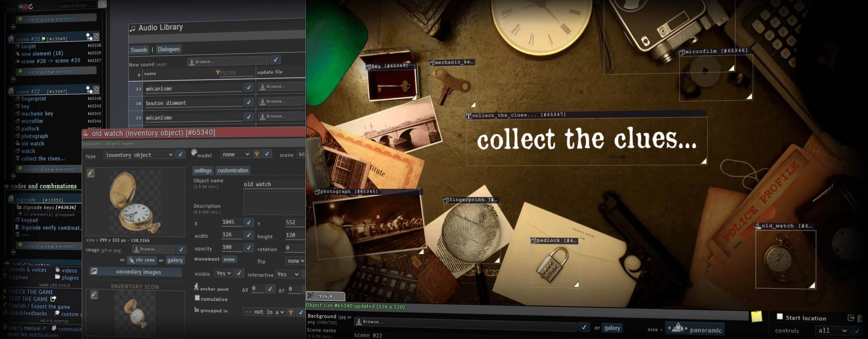Open the visible Yes dropdown
The width and height of the screenshot is (868, 339).
223,273
